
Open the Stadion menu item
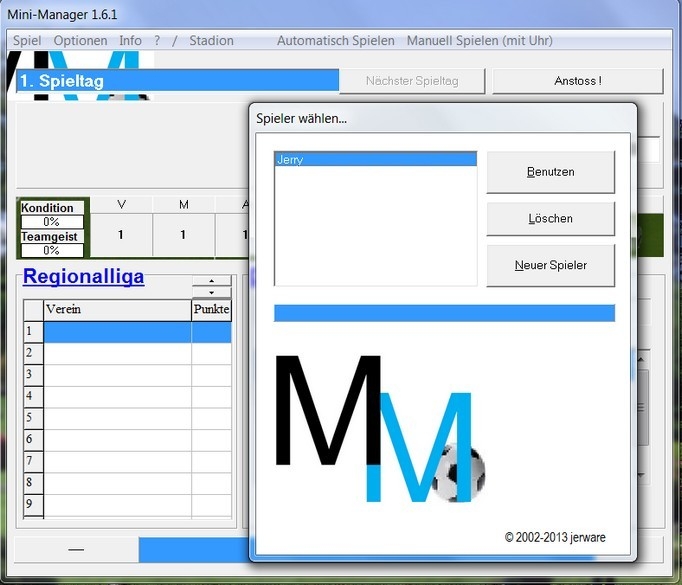pyautogui.click(x=211, y=41)
